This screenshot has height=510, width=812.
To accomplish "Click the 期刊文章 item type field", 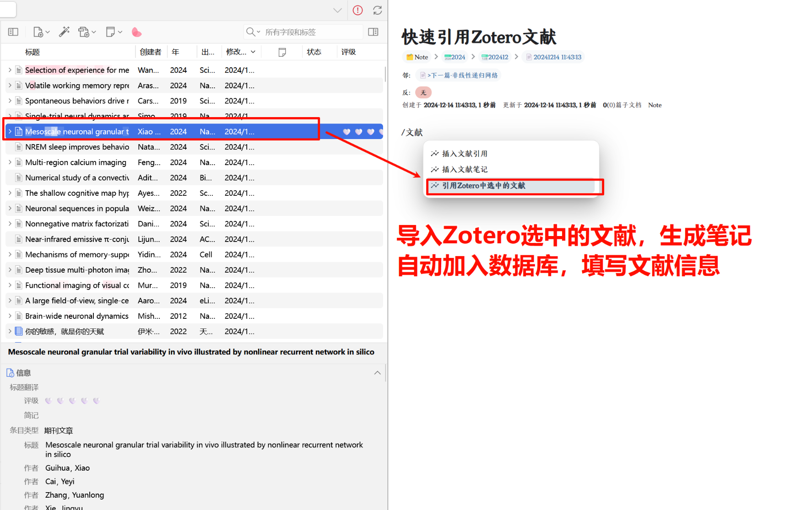I will coord(59,430).
